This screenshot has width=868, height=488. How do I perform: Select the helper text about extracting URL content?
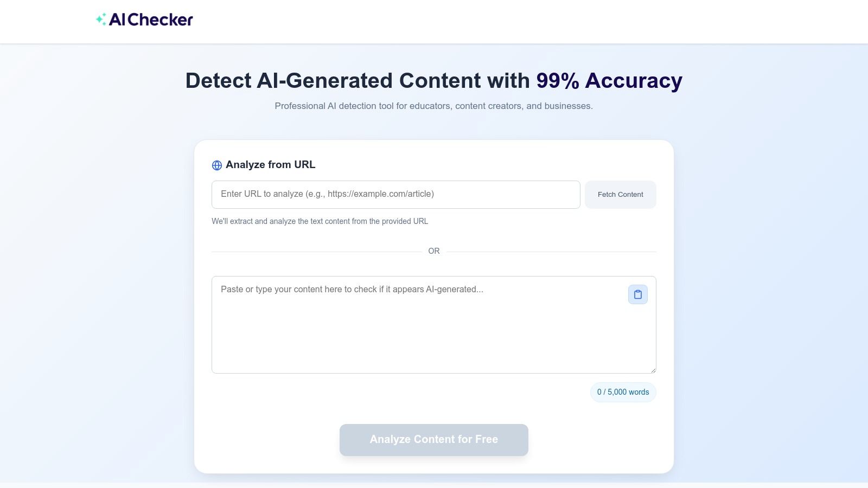(320, 221)
